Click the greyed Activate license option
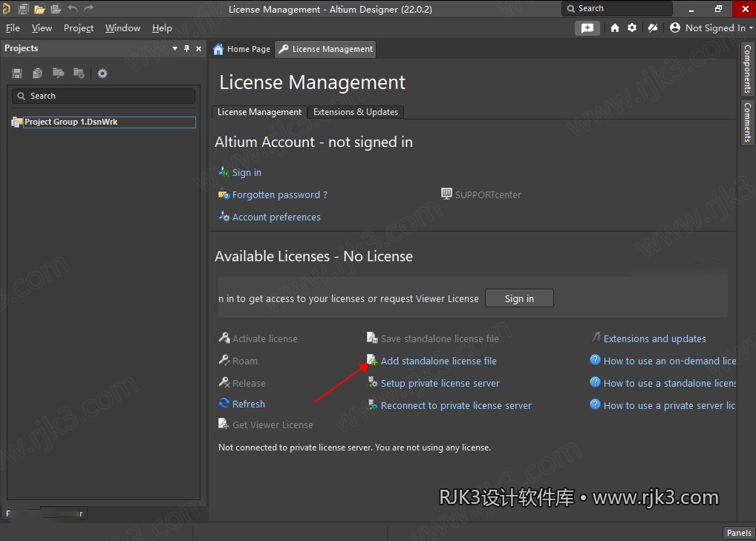This screenshot has height=541, width=756. pyautogui.click(x=264, y=338)
